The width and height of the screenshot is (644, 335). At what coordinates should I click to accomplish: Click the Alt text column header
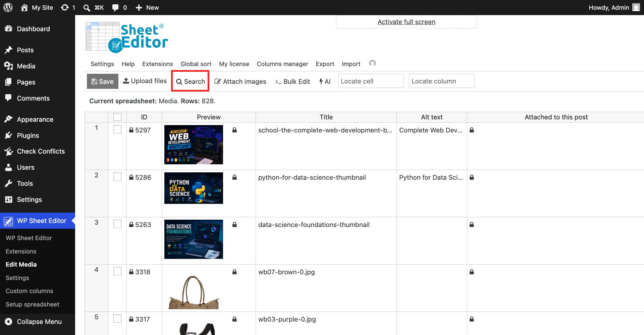tap(432, 117)
